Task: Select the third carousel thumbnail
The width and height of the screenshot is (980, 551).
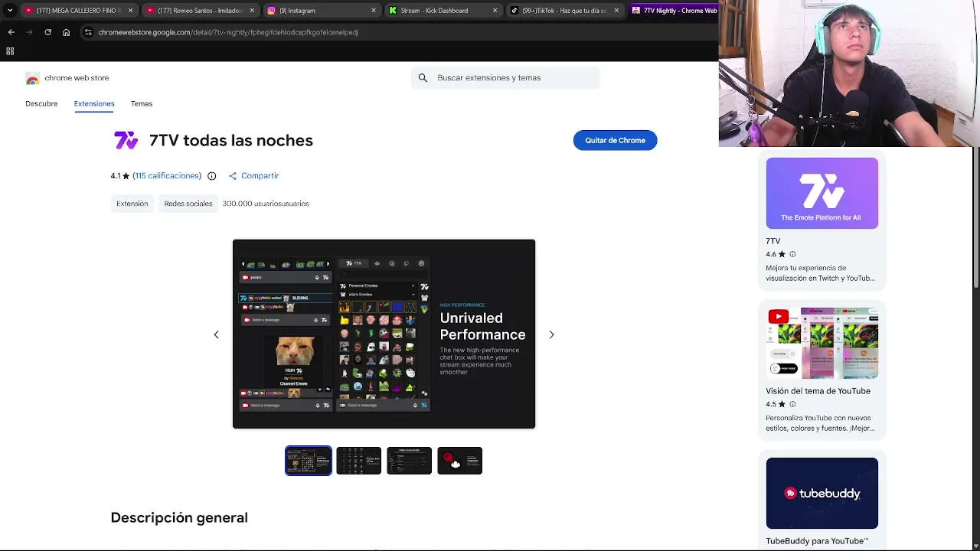Action: click(x=409, y=461)
